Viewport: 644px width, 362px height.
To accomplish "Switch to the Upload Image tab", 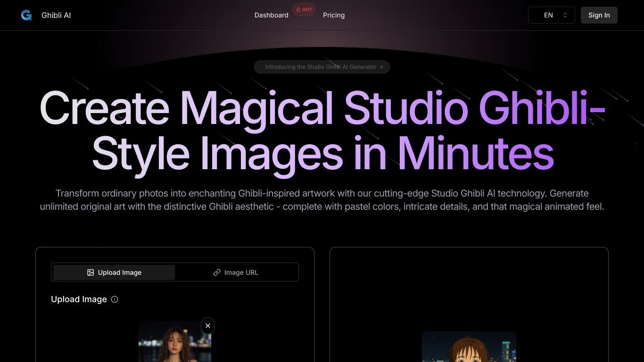I will (x=114, y=272).
